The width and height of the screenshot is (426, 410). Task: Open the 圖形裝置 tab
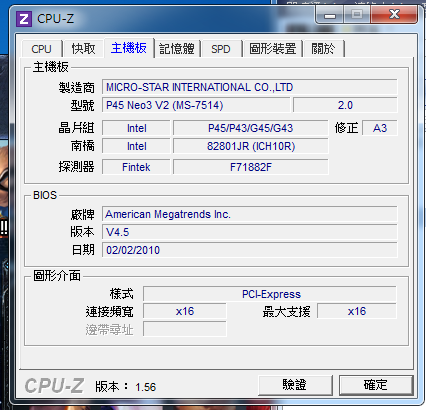(272, 49)
